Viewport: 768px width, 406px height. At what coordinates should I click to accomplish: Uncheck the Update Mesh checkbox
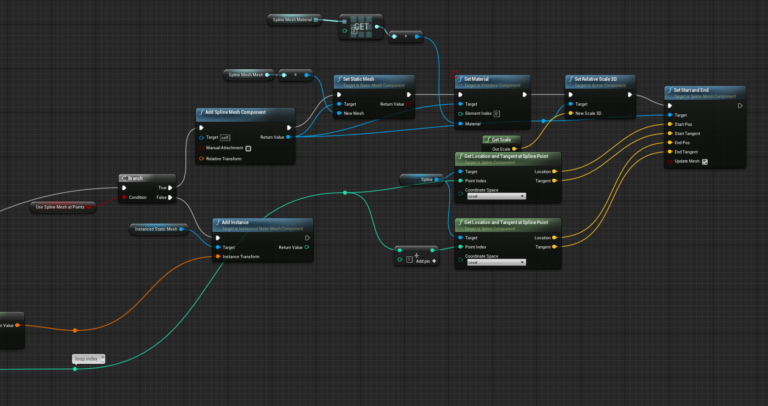705,161
